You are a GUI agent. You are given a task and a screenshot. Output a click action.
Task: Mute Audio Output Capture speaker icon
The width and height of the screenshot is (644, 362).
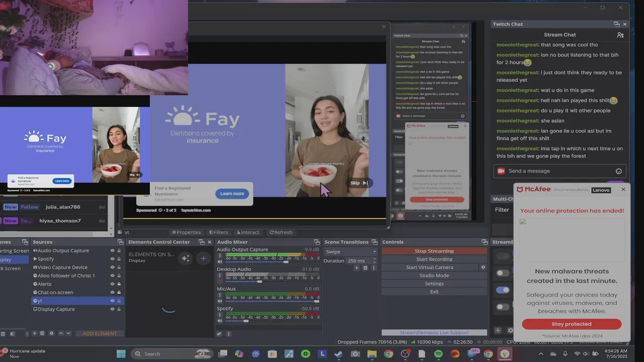220,262
